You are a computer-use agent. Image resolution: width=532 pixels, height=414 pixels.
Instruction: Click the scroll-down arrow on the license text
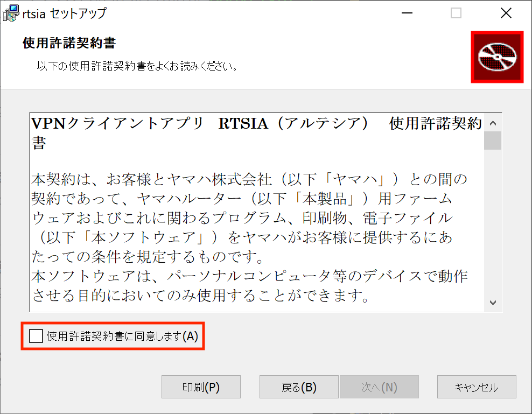click(x=492, y=303)
